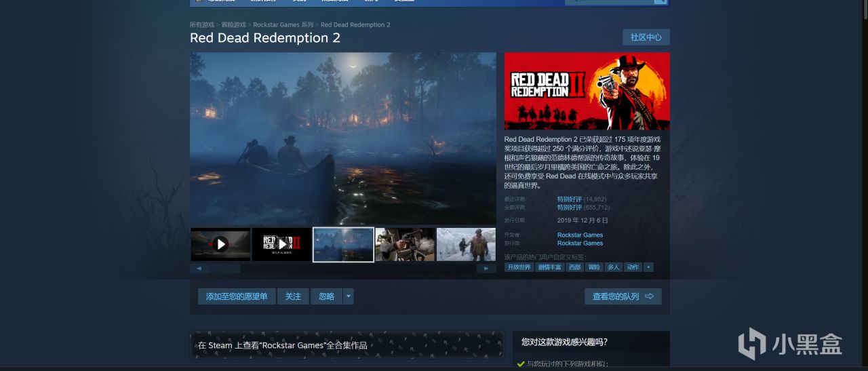Open the Rockstar Games 全合集作品 franchise banner
The image size is (868, 371).
point(347,345)
